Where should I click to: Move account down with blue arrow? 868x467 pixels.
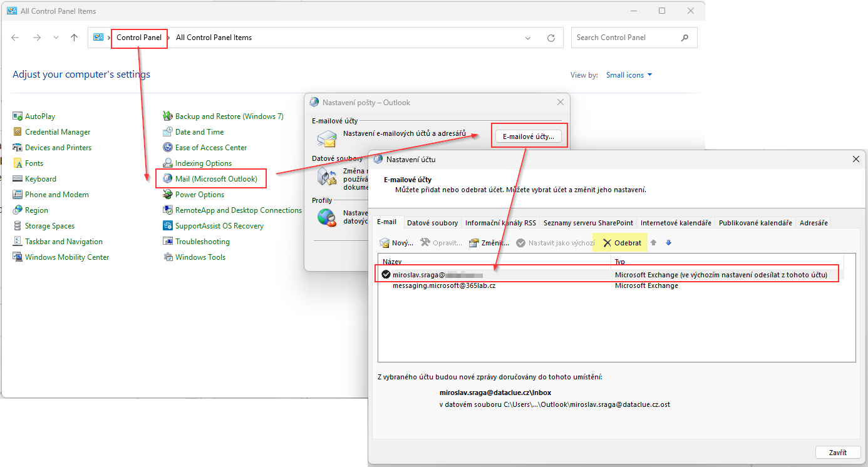point(668,243)
